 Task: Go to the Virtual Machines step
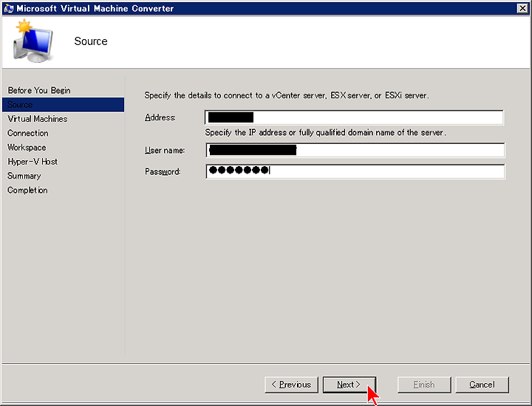tap(38, 119)
